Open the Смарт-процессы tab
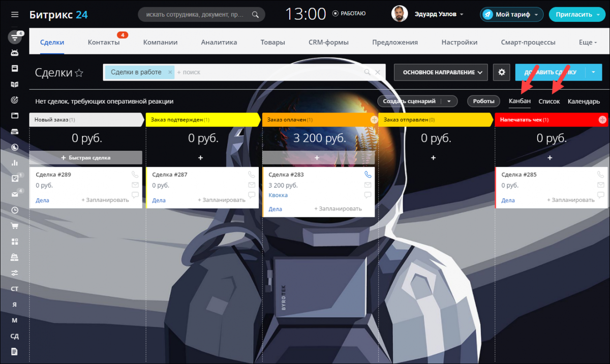Image resolution: width=610 pixels, height=364 pixels. click(x=528, y=43)
